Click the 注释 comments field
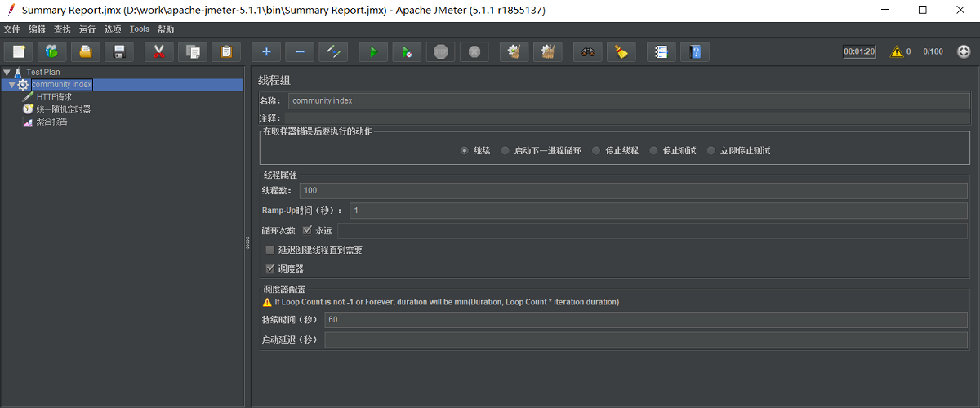 [x=628, y=118]
